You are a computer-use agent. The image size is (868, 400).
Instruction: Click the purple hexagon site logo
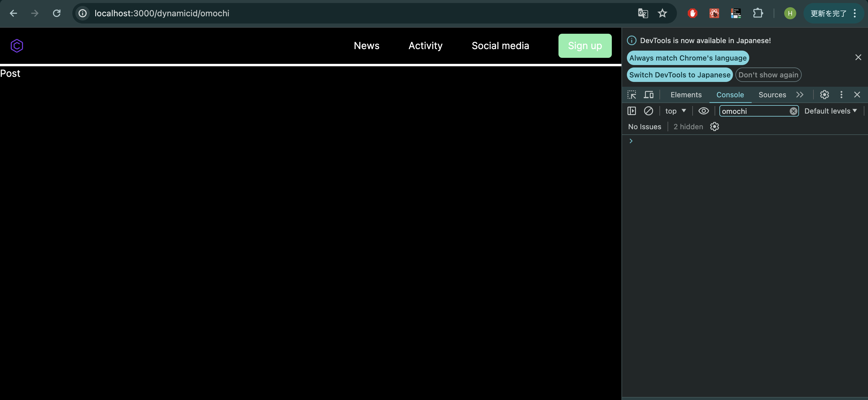pyautogui.click(x=17, y=46)
